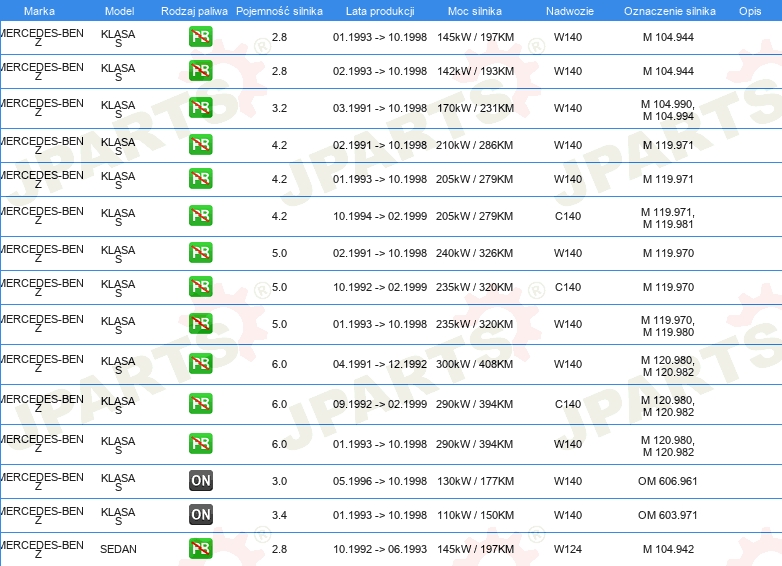This screenshot has height=566, width=782.
Task: Click W140 body cell in the 300kW / 408KM row
Action: 568,364
